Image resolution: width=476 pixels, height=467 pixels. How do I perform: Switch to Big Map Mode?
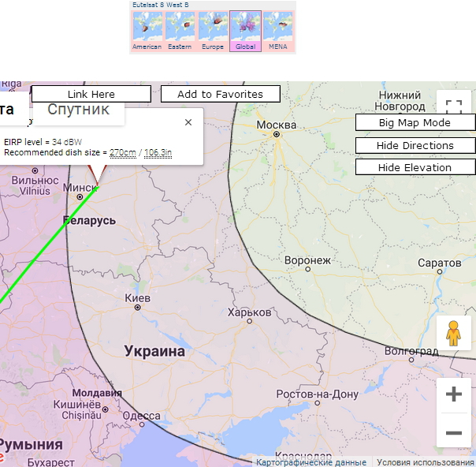[x=415, y=122]
